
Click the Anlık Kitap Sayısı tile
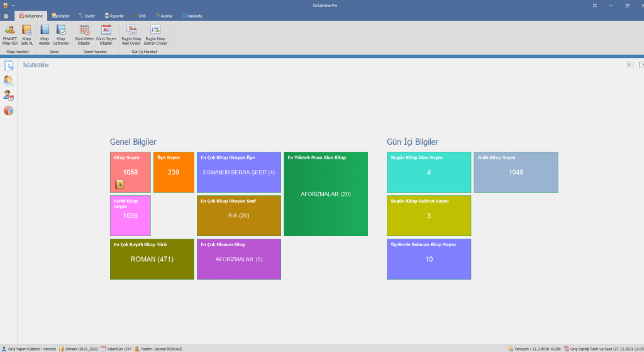(x=516, y=173)
